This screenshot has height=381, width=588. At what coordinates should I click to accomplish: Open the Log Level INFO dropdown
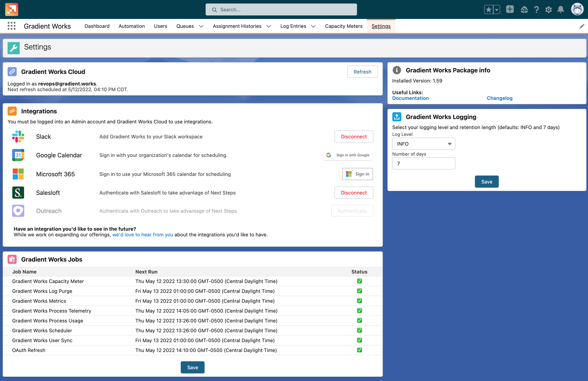tap(423, 144)
